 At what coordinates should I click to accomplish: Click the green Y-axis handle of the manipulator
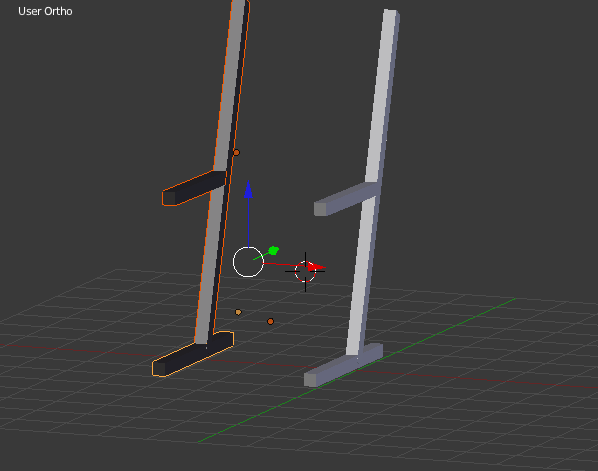tap(274, 251)
